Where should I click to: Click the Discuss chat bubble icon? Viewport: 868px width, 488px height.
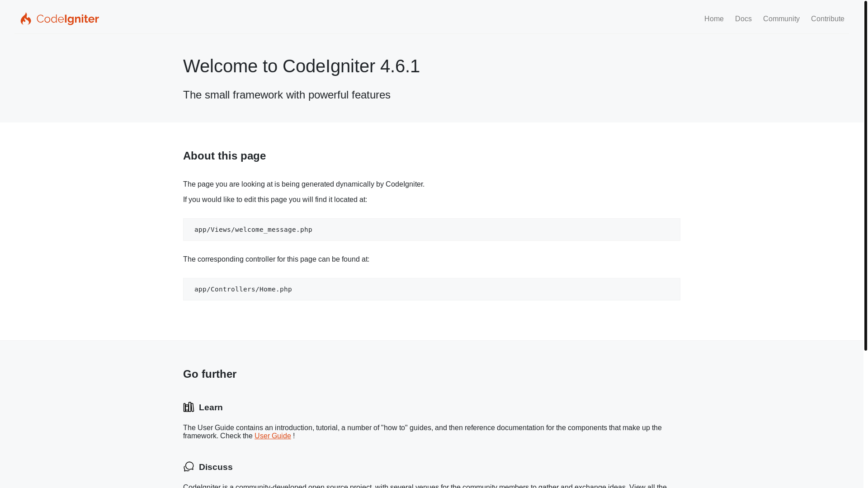point(189,467)
